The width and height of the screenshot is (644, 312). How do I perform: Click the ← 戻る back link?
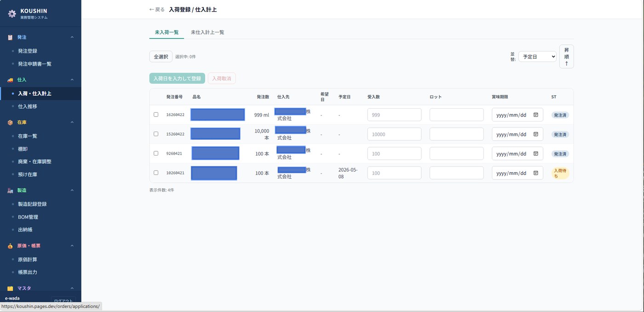(x=157, y=9)
